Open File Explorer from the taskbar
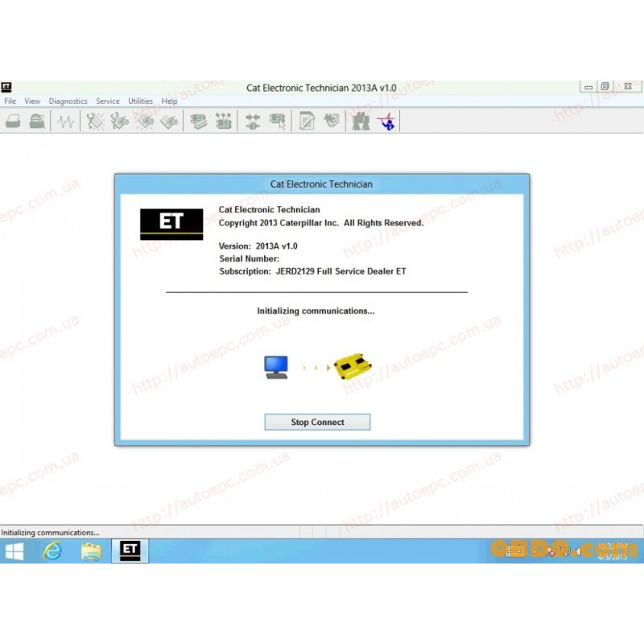The image size is (644, 644). tap(91, 551)
